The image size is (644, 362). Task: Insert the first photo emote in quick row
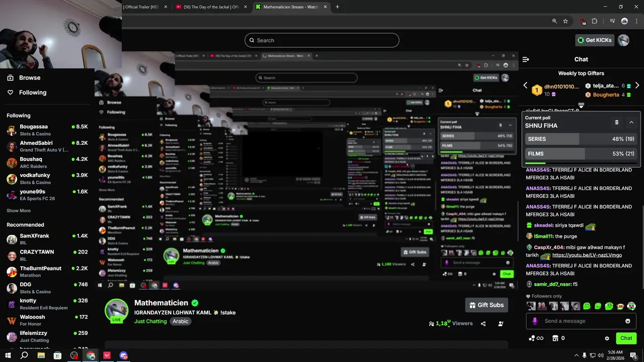pyautogui.click(x=531, y=306)
